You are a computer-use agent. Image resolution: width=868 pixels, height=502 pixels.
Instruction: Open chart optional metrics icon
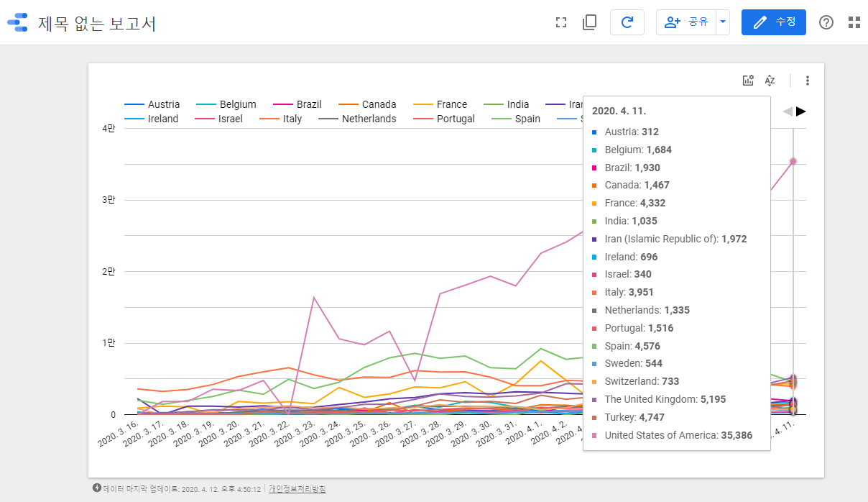pos(748,81)
